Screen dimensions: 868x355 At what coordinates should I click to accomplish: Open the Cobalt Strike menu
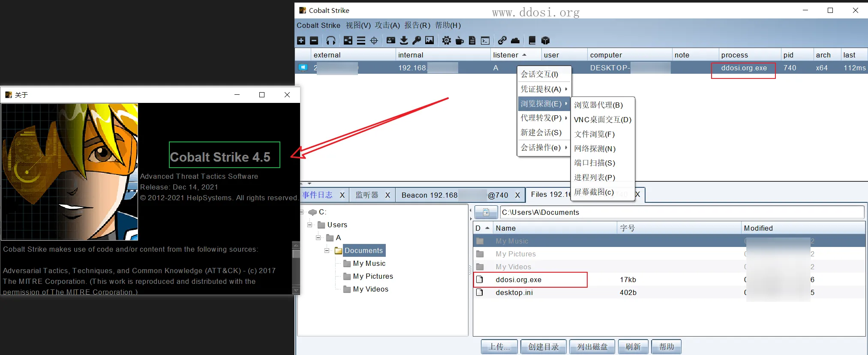318,25
